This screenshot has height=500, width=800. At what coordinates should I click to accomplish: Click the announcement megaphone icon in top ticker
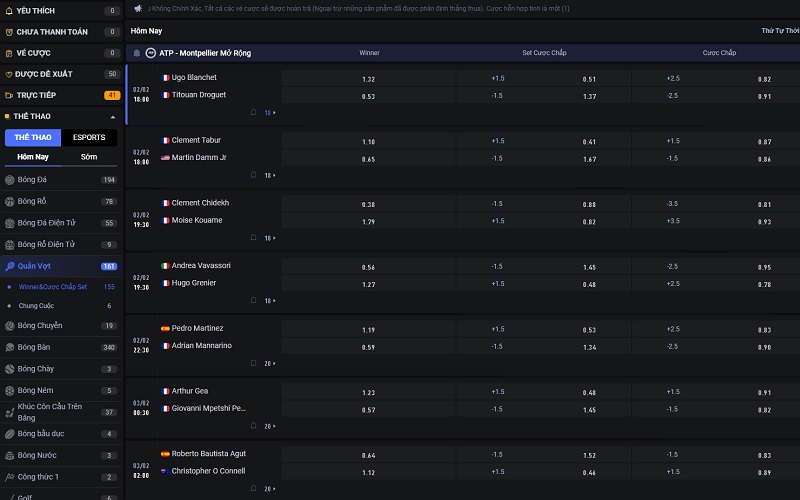[x=137, y=8]
